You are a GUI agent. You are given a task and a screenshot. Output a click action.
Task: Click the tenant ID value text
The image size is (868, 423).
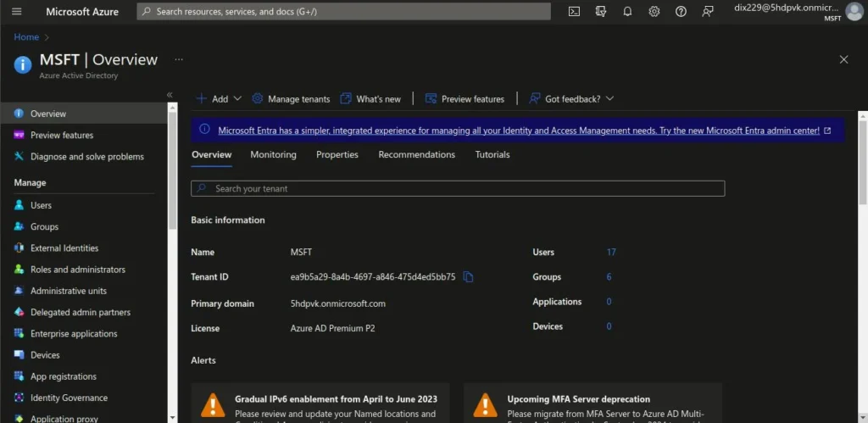click(x=373, y=277)
